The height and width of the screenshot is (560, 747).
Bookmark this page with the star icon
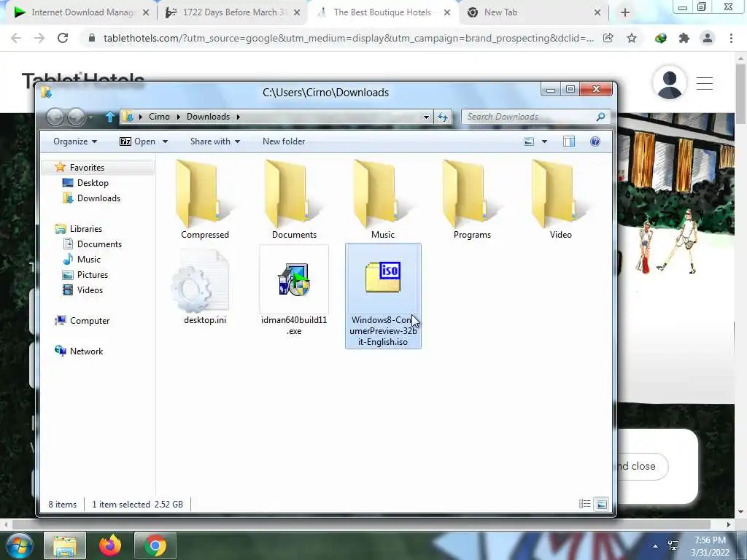click(632, 38)
